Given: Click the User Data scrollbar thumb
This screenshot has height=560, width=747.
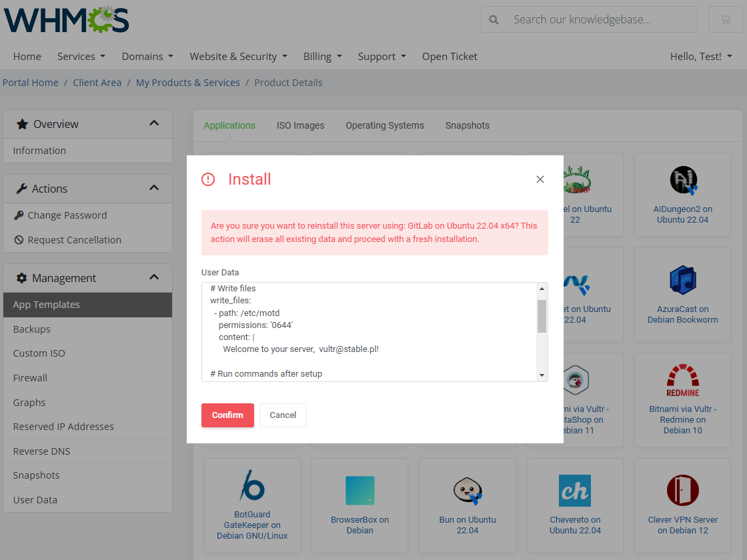Looking at the screenshot, I should [x=542, y=316].
